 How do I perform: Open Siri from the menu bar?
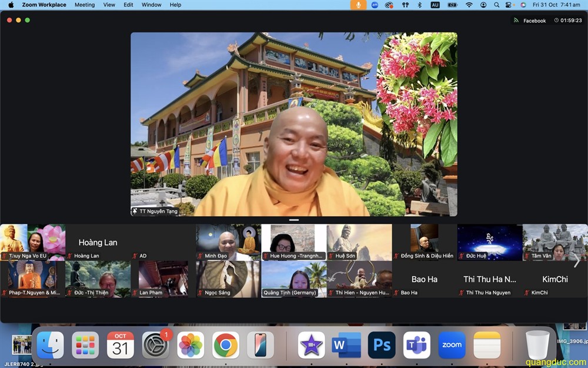[x=523, y=5]
